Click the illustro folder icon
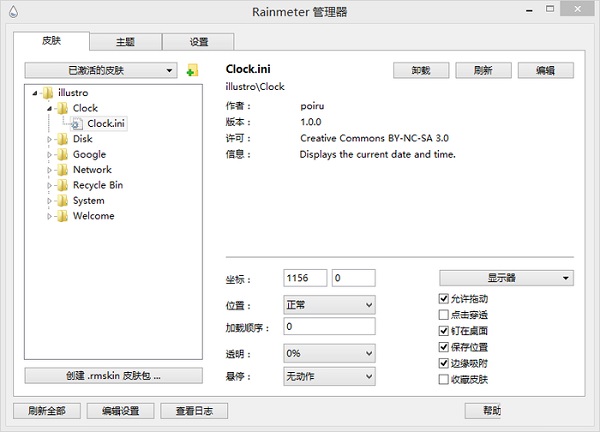The height and width of the screenshot is (432, 600). tap(48, 93)
